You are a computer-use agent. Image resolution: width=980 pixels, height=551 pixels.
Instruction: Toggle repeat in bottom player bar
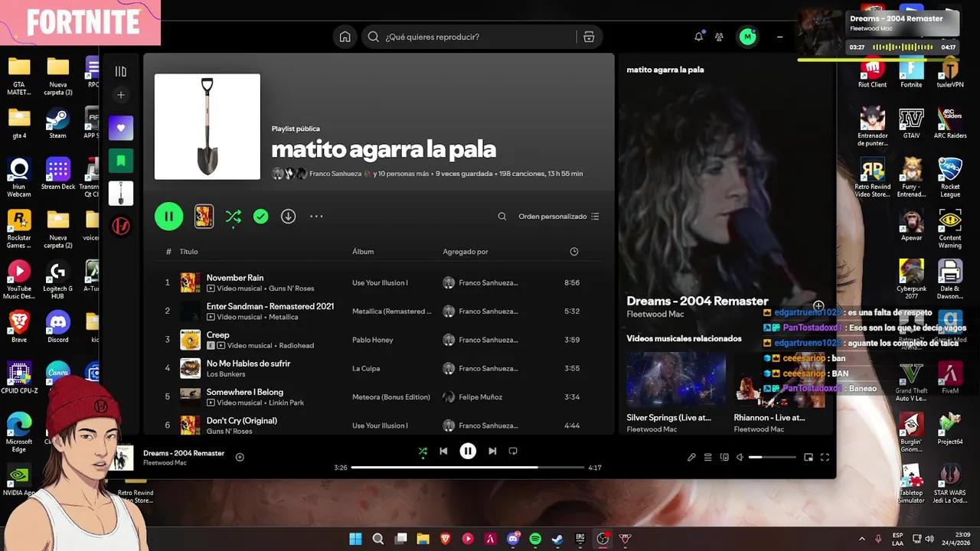click(x=514, y=452)
